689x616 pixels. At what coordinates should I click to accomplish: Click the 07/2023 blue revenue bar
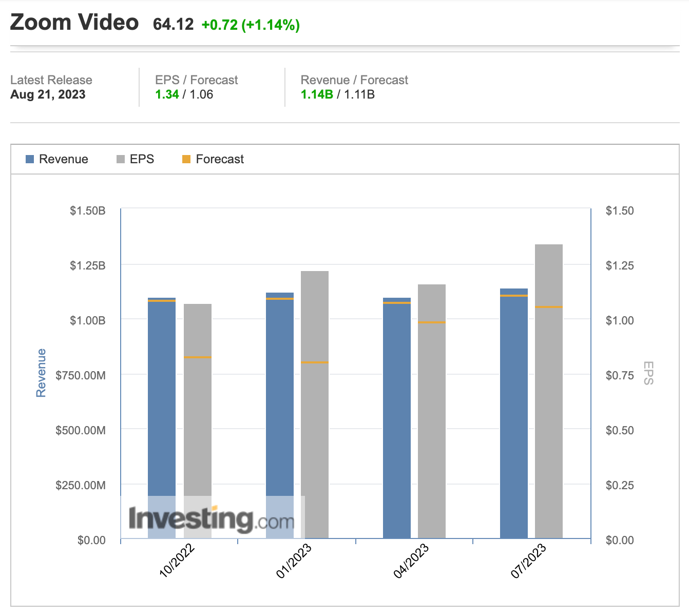514,413
